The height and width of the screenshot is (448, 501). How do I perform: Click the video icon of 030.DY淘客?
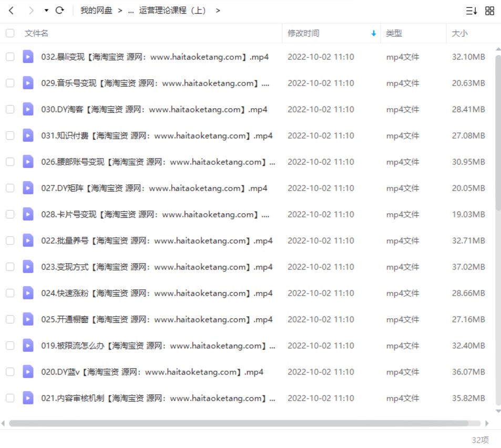(x=28, y=109)
